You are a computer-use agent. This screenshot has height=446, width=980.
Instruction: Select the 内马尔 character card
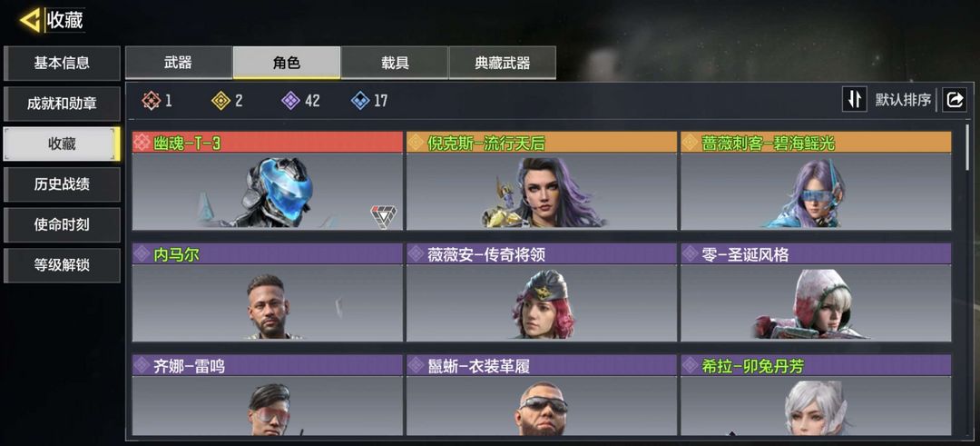[x=268, y=292]
